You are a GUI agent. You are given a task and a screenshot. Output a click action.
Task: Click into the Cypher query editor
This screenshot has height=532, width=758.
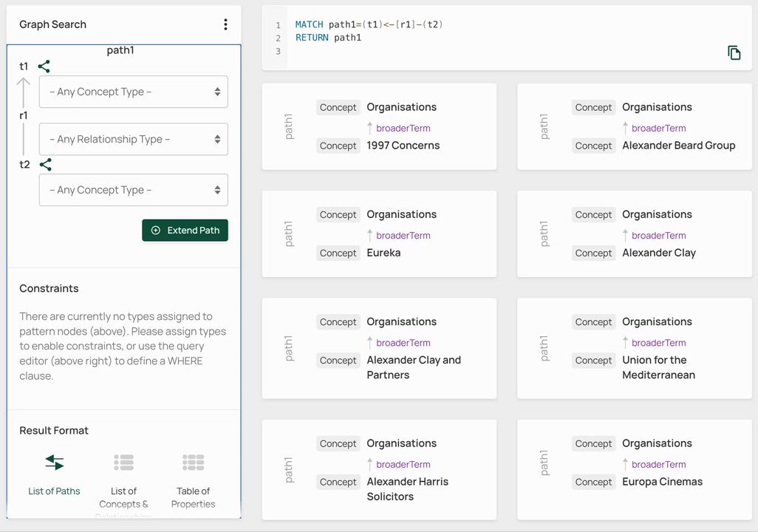point(507,38)
